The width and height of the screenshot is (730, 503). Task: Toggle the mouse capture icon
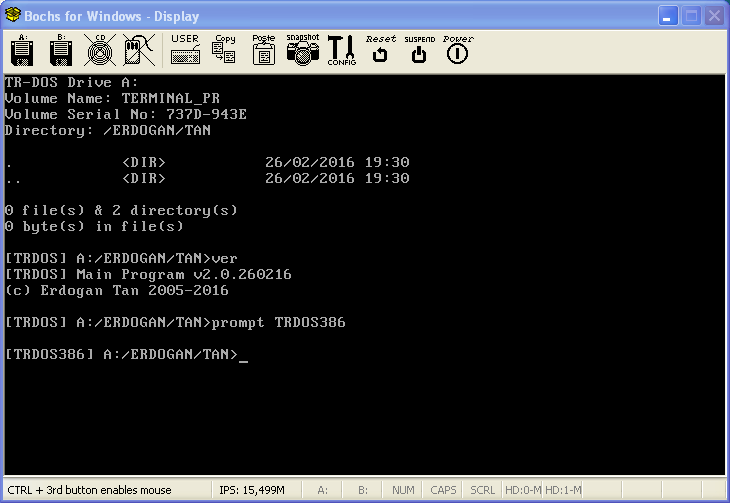[x=139, y=50]
